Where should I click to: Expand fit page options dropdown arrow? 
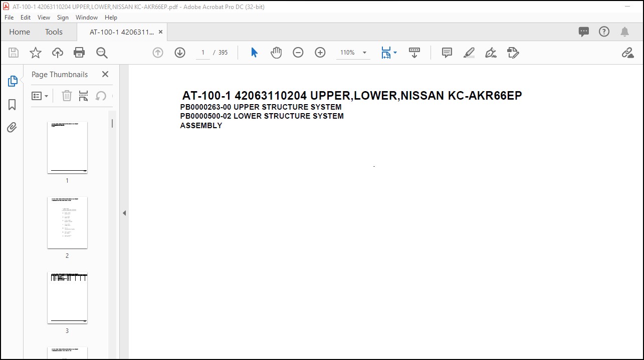(395, 53)
